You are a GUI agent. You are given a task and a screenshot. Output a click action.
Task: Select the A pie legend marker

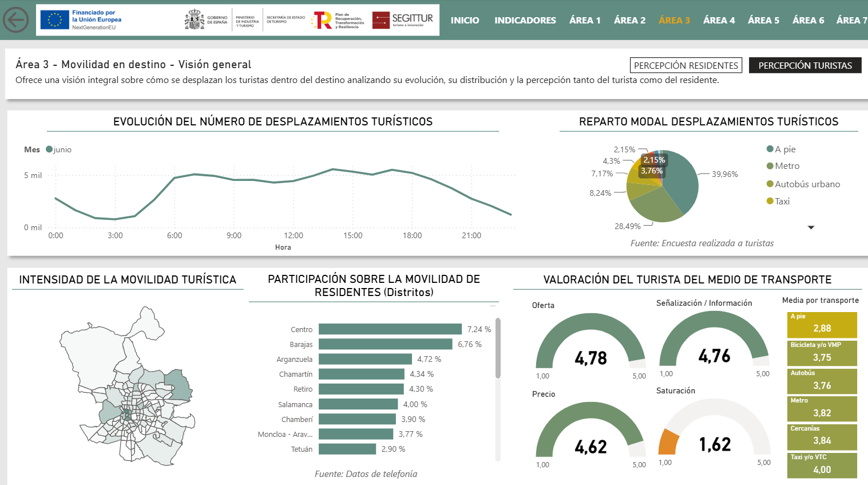point(770,149)
